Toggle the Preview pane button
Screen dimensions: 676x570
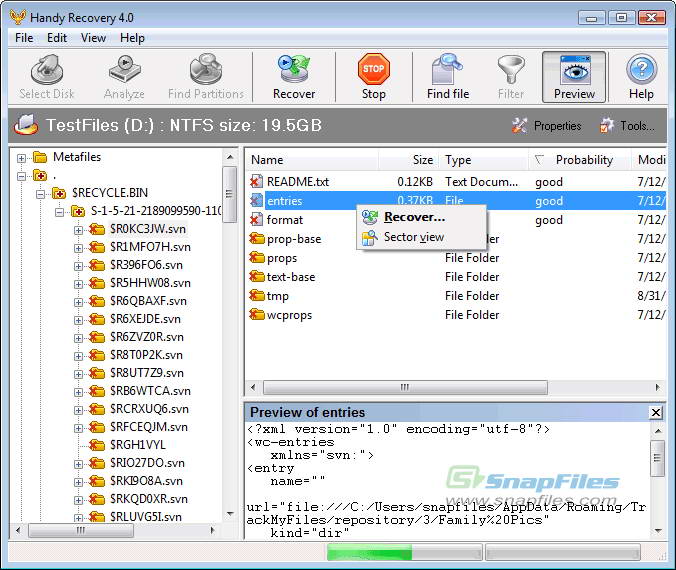click(574, 77)
